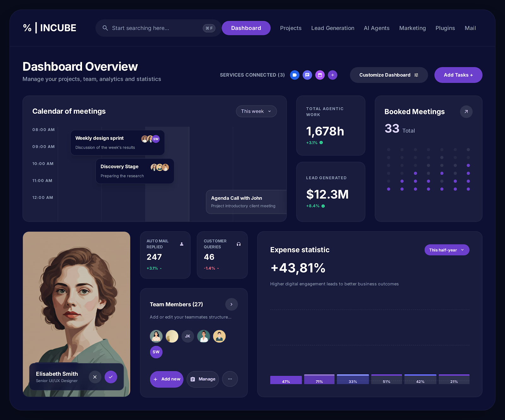Image resolution: width=505 pixels, height=420 pixels.
Task: Open the This week dropdown
Action: [x=256, y=111]
